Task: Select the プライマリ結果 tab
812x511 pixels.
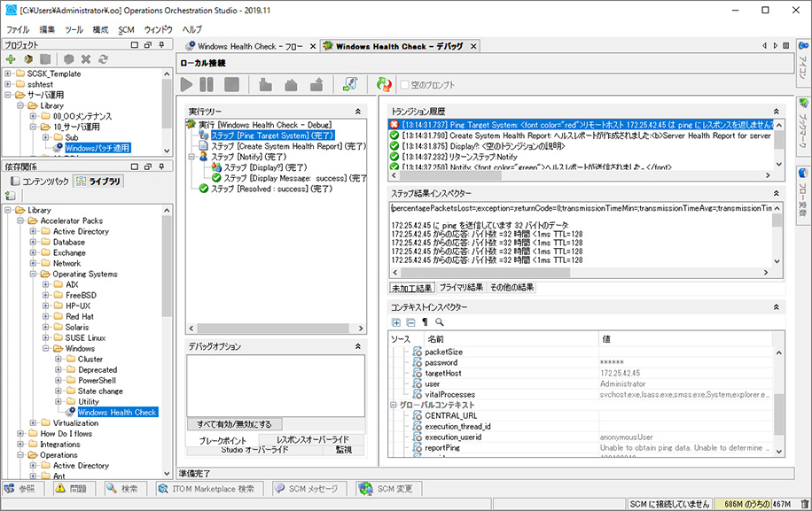Action: tap(461, 288)
